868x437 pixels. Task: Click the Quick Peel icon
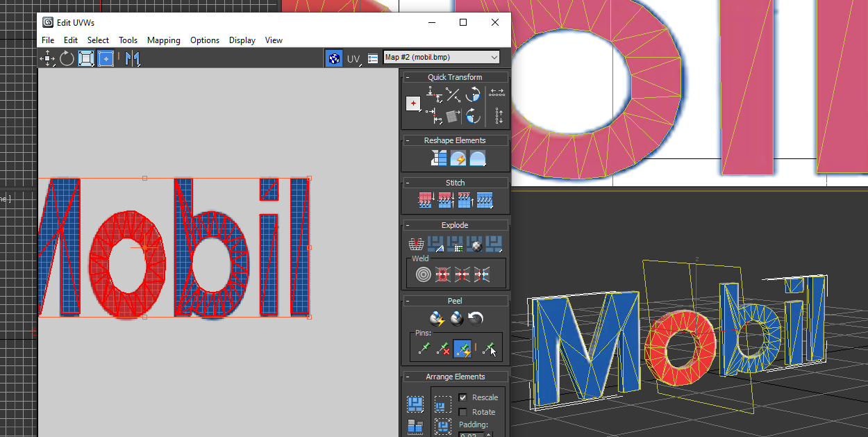point(437,319)
